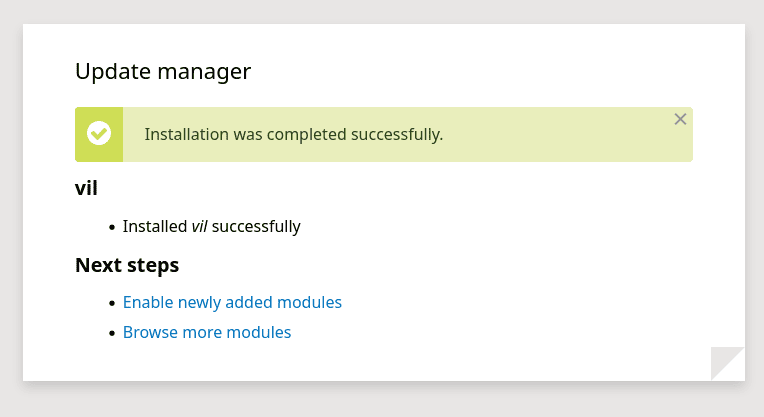
Task: Open Enable newly added modules link
Action: [232, 303]
